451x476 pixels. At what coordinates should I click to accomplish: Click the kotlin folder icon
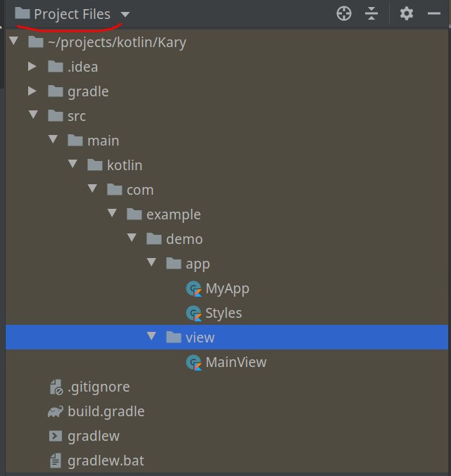95,165
